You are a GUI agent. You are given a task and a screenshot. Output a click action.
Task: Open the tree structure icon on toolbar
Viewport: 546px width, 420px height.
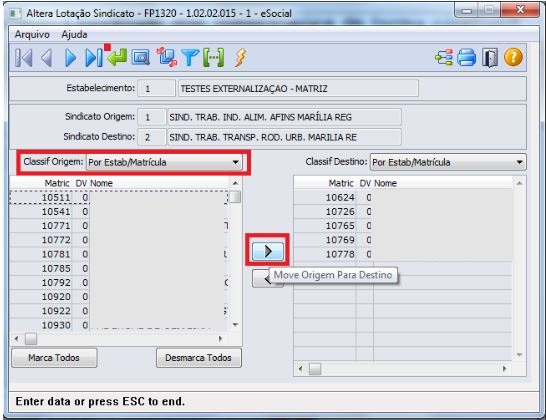[x=444, y=57]
